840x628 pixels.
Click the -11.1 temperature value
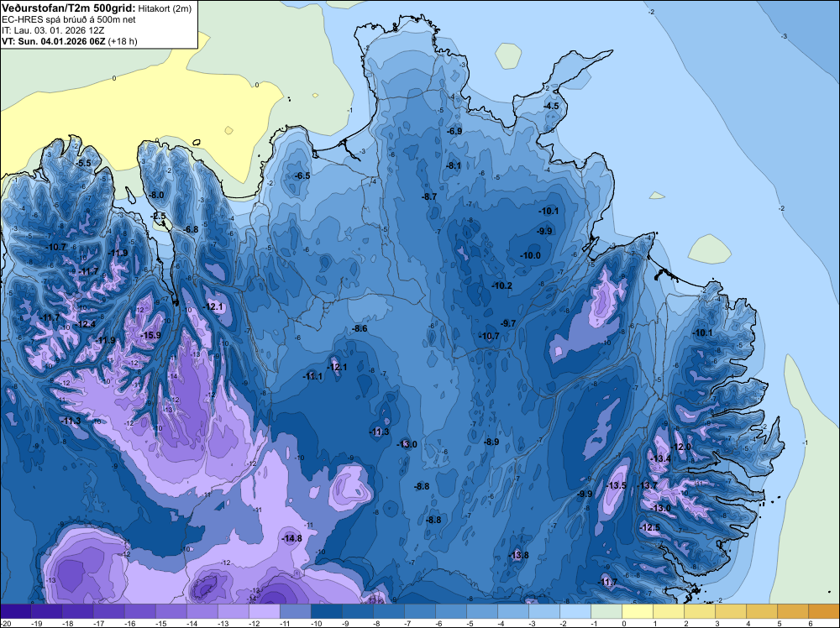312,376
